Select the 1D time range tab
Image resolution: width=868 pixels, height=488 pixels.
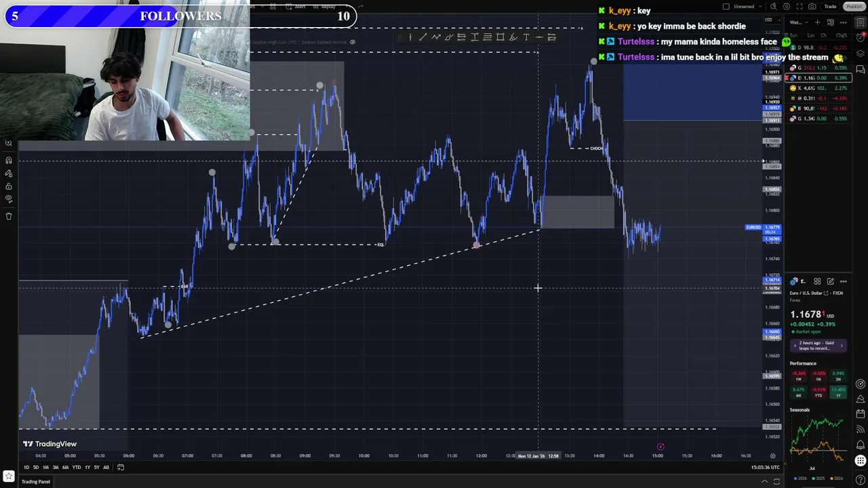(x=26, y=467)
